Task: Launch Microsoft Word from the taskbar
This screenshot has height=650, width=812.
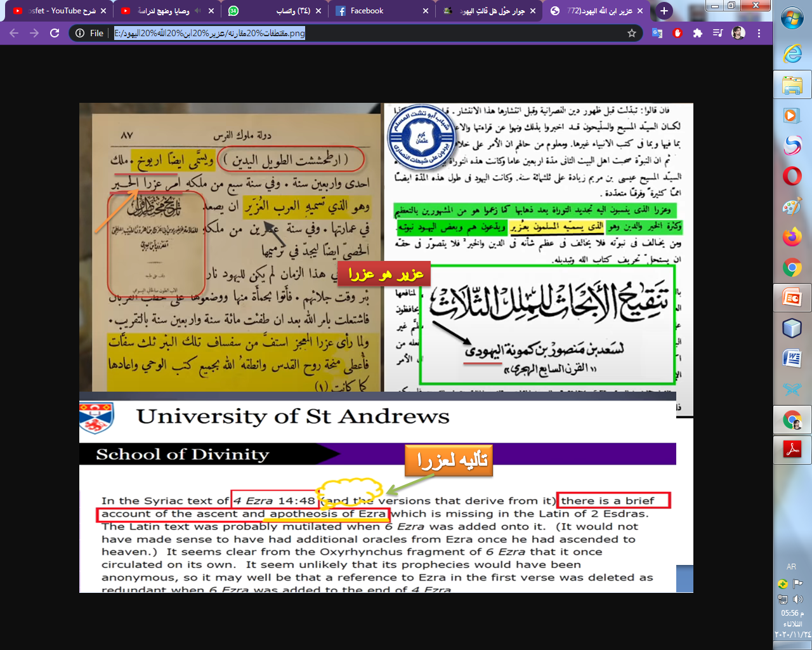Action: pyautogui.click(x=792, y=359)
